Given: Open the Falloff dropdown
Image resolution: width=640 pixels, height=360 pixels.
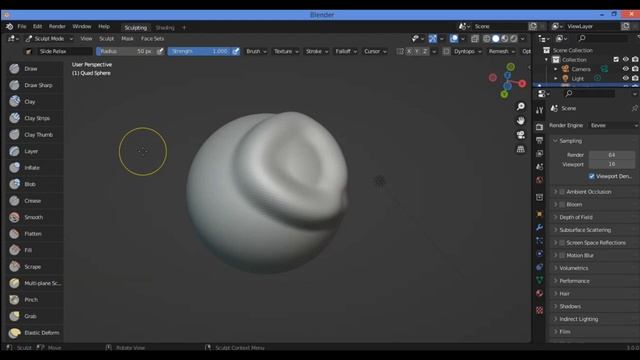Looking at the screenshot, I should 346,51.
